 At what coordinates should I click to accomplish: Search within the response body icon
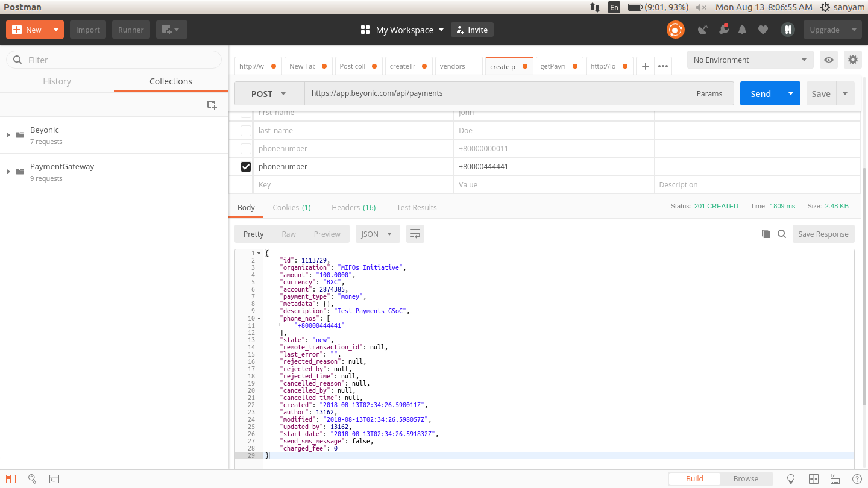(782, 234)
